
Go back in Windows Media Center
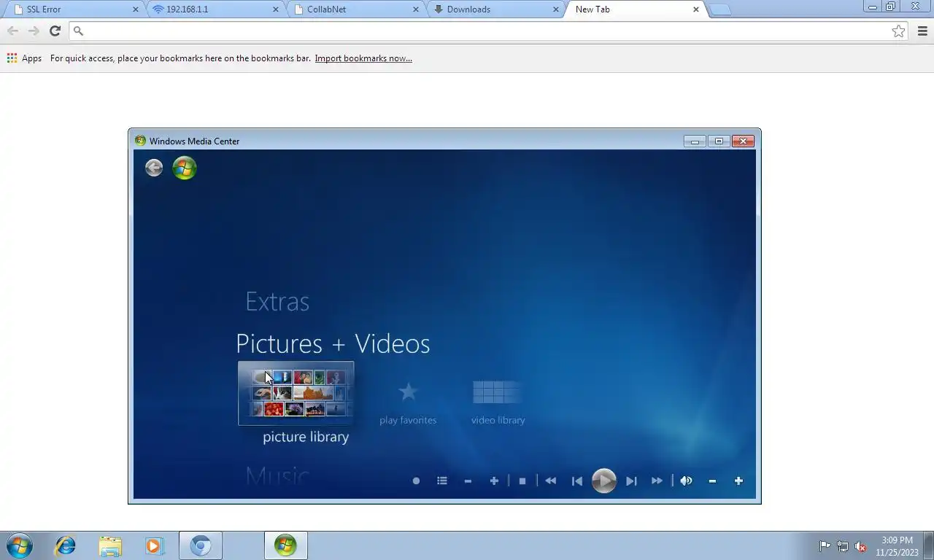click(153, 168)
